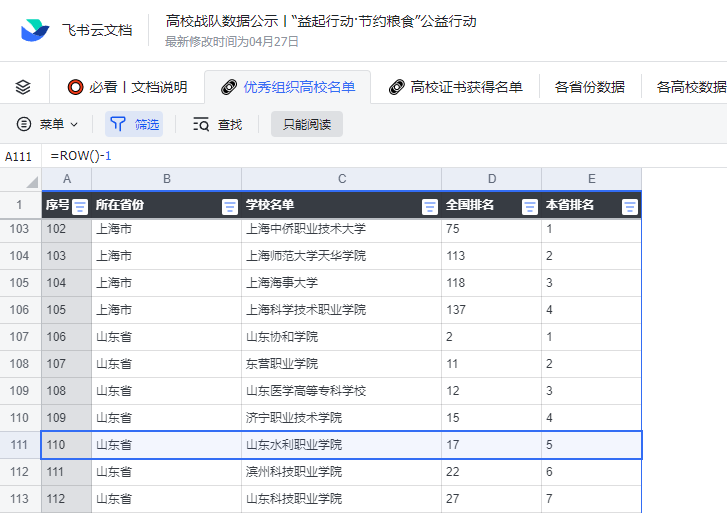
Task: Select column C header
Action: point(341,179)
